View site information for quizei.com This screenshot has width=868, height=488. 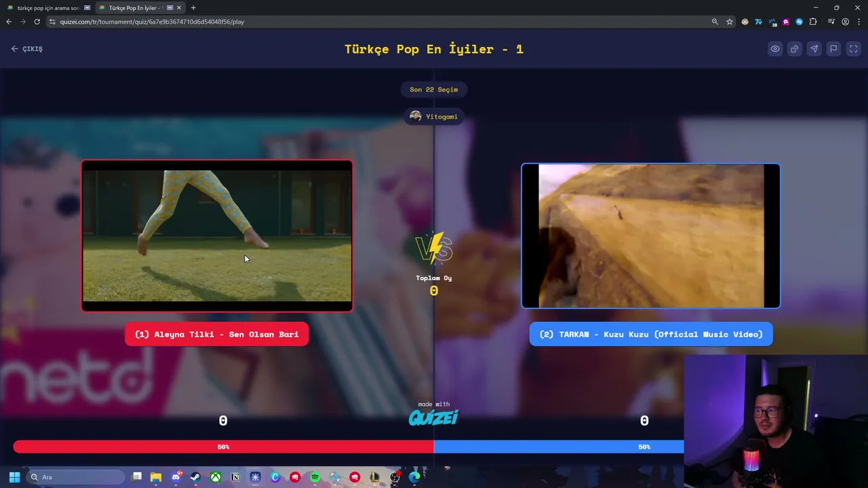click(x=52, y=22)
